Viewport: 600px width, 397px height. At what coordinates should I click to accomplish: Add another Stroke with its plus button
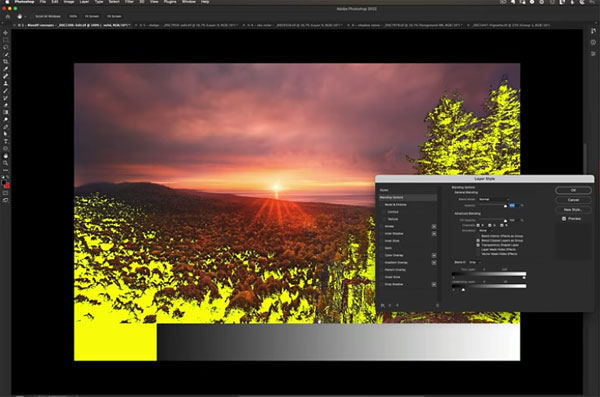coord(434,226)
